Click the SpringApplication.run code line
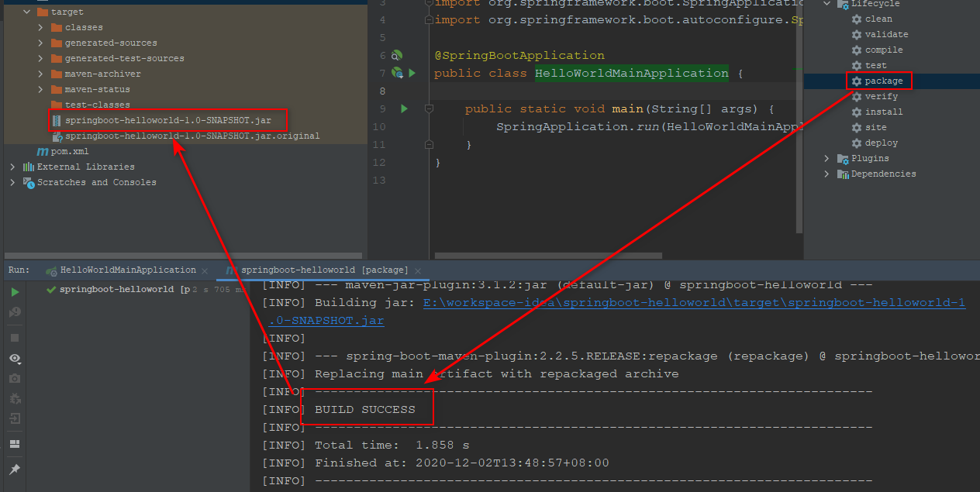The width and height of the screenshot is (980, 492). 648,127
